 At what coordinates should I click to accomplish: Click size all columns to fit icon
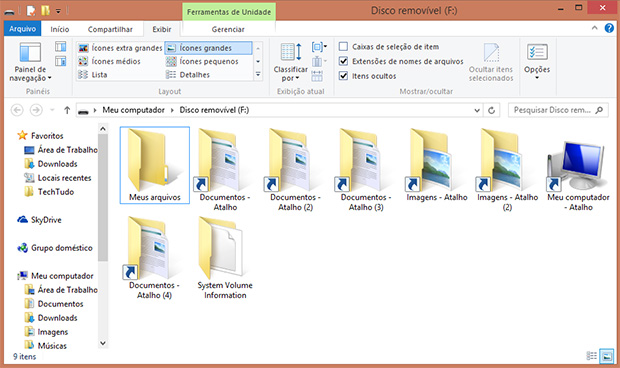click(x=317, y=75)
